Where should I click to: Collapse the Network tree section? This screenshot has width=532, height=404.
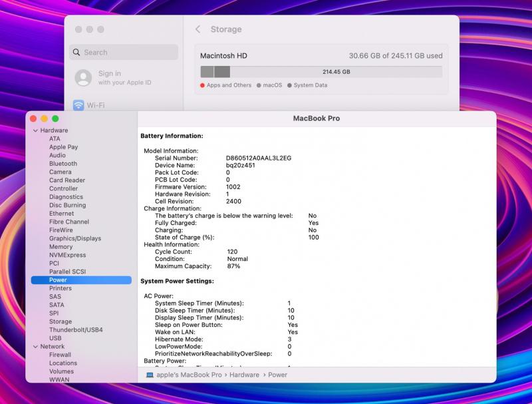tap(35, 347)
